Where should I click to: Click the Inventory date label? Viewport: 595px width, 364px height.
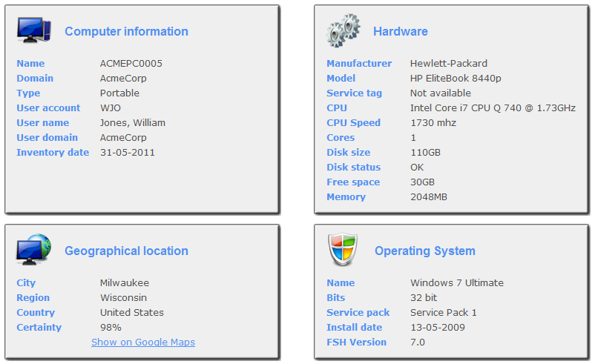tap(53, 153)
